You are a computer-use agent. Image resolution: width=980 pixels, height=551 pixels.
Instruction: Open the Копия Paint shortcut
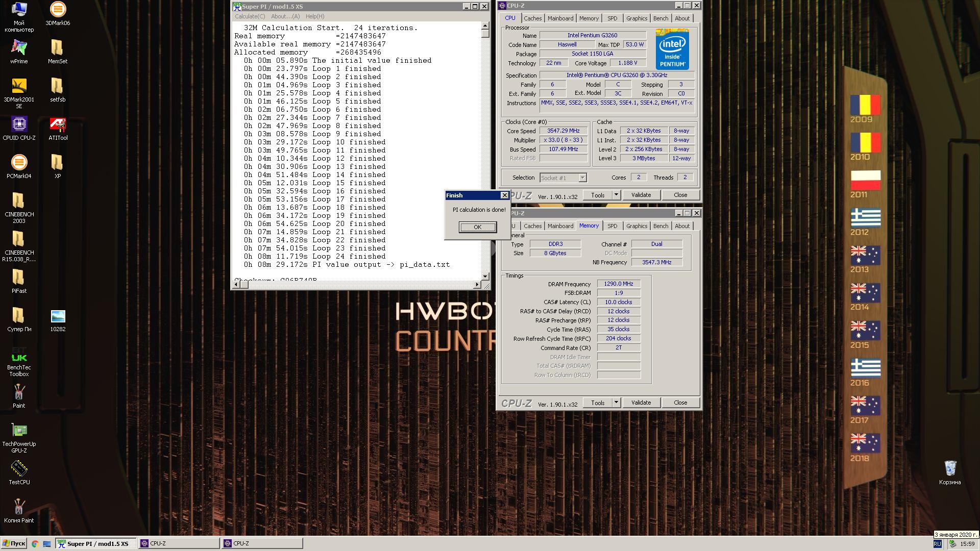19,511
